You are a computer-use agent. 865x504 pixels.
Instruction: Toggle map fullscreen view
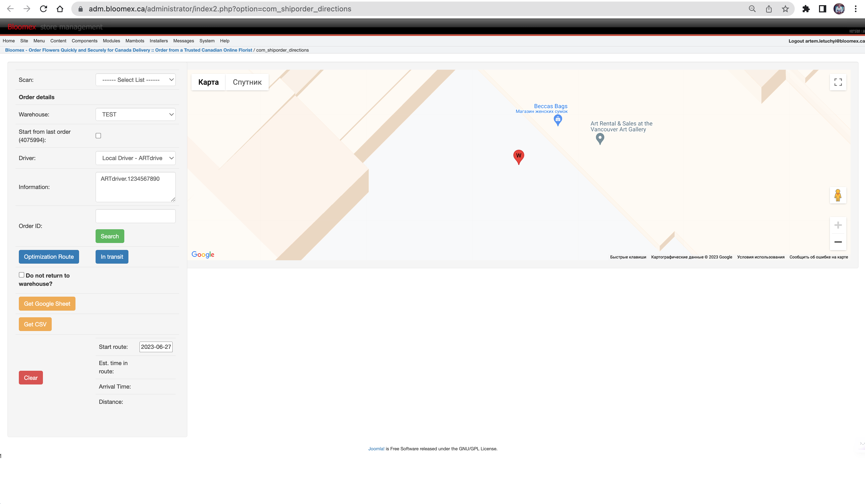pos(838,82)
